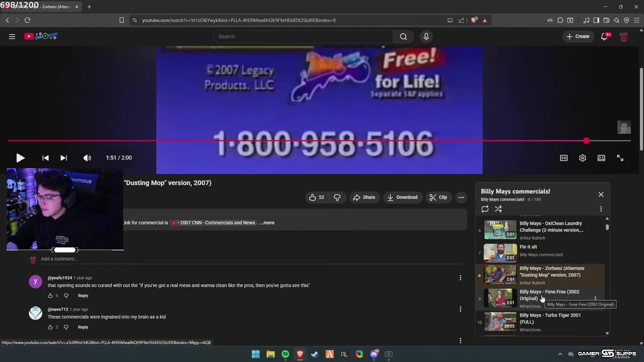Play OxiClean Laundry Challenge video
The width and height of the screenshot is (644, 362).
541,230
